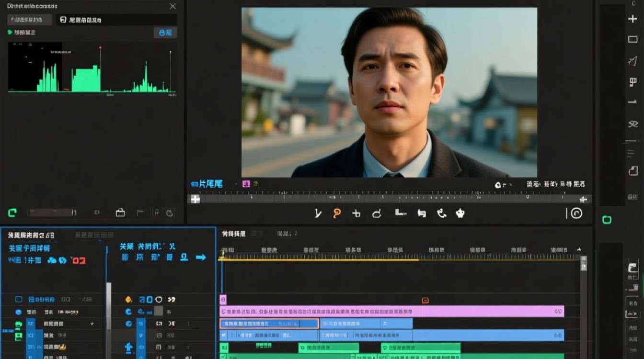Click the small flag tool below the preview
Image resolution: width=644 pixels, height=359 pixels.
click(422, 213)
